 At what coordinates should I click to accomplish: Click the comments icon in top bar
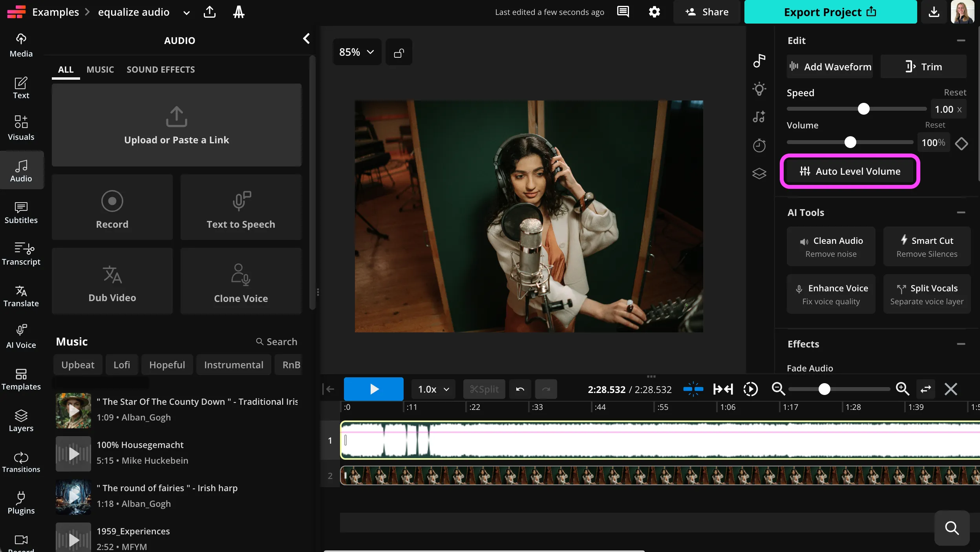(x=623, y=12)
